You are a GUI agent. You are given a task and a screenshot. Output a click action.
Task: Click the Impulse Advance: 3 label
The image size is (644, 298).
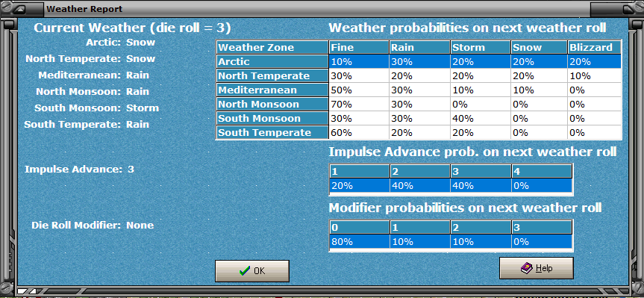click(x=79, y=169)
